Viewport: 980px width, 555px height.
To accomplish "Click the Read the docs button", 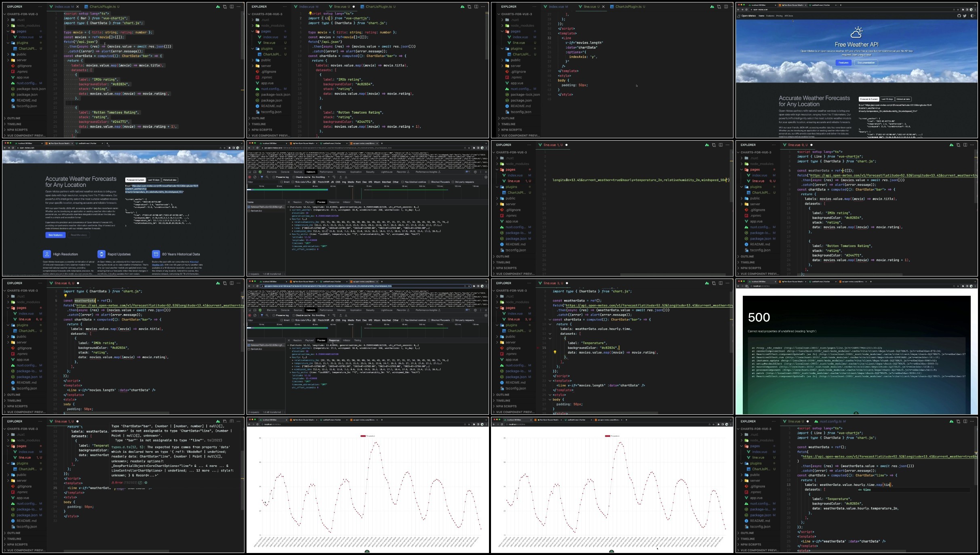I will point(78,235).
